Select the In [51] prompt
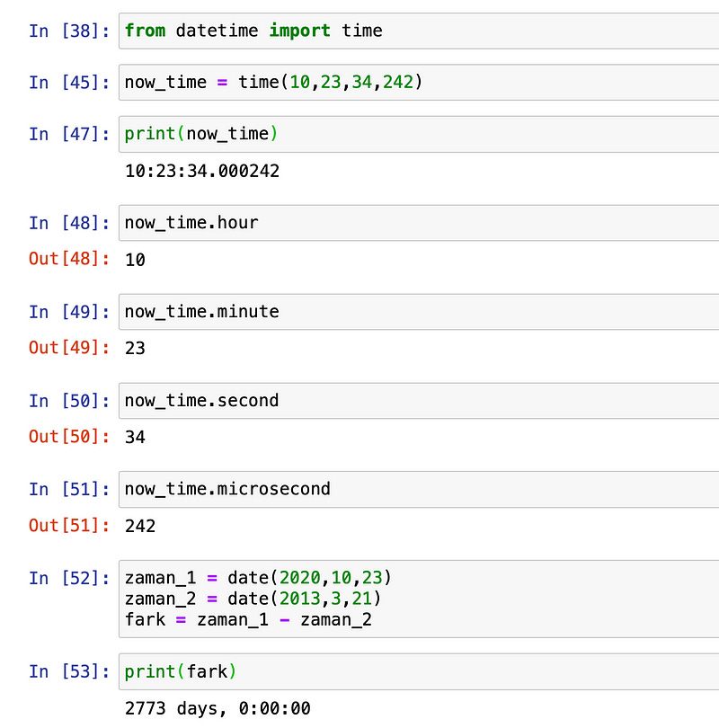Screen dimensions: 719x728 (x=69, y=489)
